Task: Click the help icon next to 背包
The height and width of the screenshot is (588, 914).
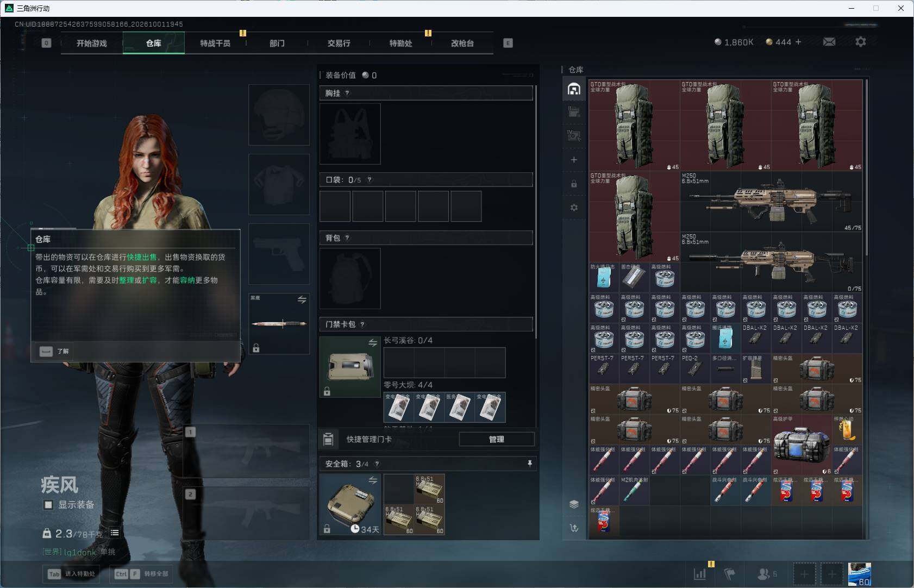Action: tap(347, 237)
